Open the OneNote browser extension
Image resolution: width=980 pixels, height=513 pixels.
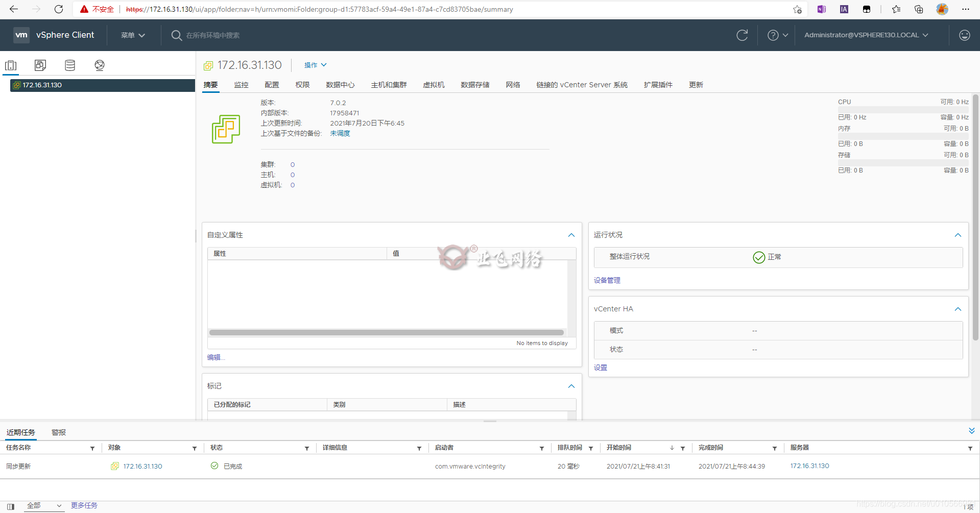click(x=822, y=9)
